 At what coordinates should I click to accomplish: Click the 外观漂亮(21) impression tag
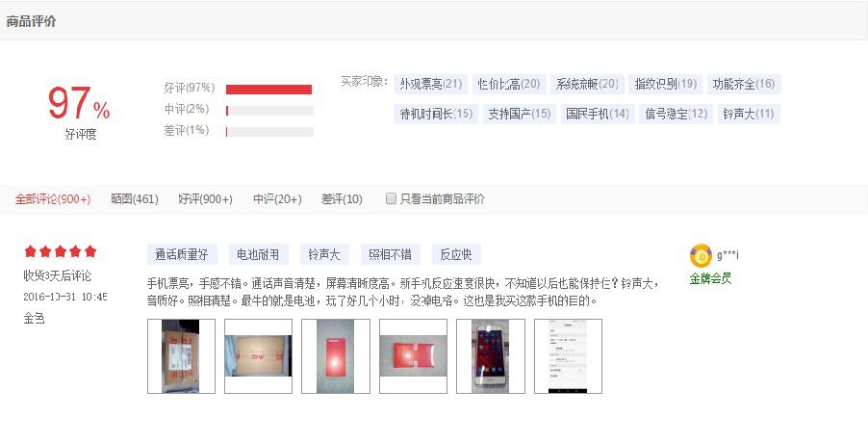431,84
